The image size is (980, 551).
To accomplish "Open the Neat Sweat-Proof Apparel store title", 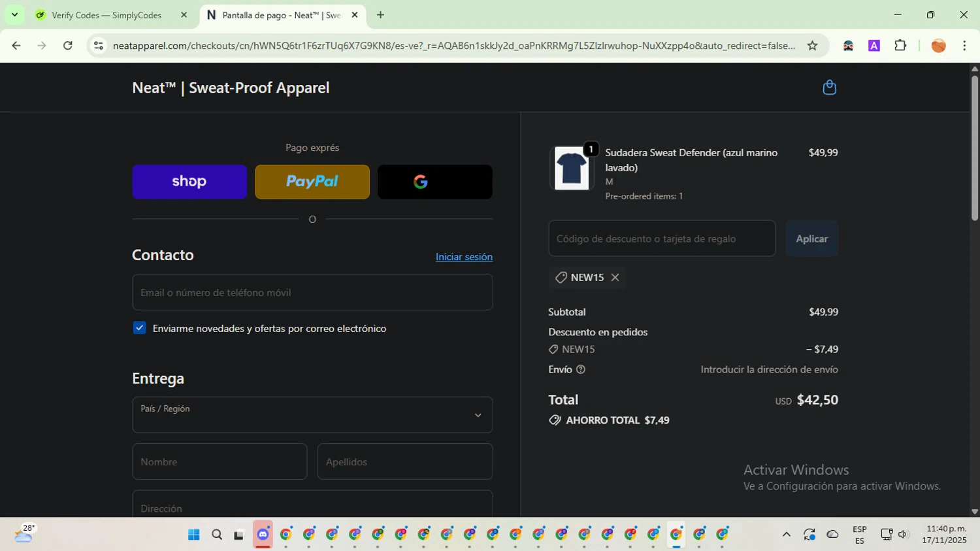I will 231,88.
